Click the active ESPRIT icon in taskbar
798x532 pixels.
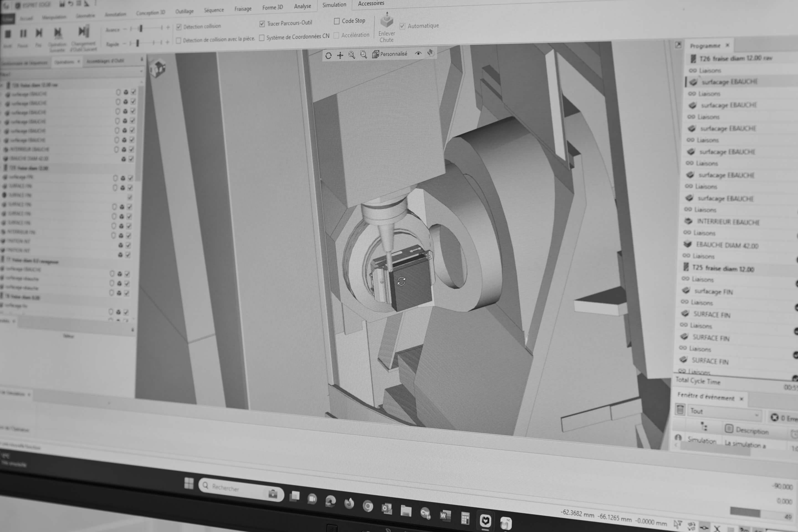[485, 520]
